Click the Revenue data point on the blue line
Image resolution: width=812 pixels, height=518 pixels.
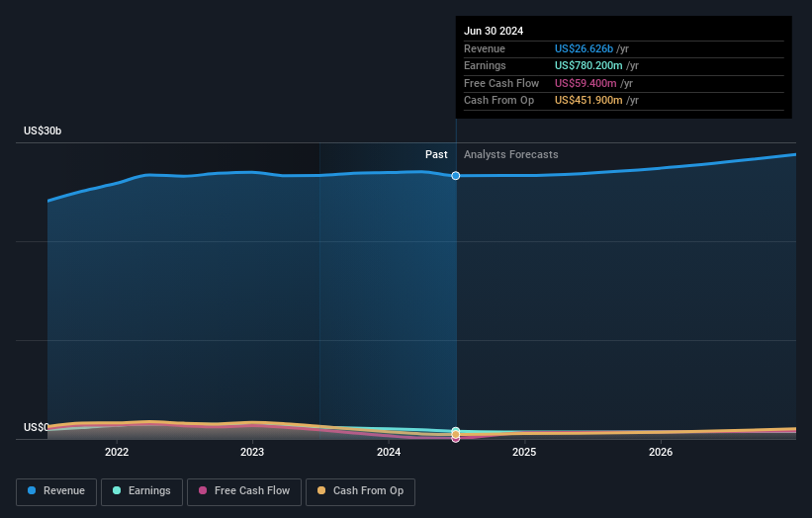[x=456, y=176]
